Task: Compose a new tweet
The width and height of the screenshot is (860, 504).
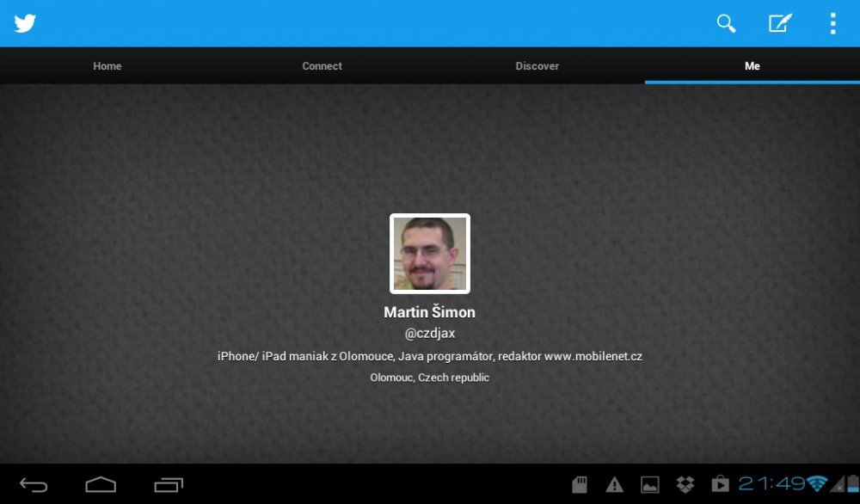Action: pos(779,23)
